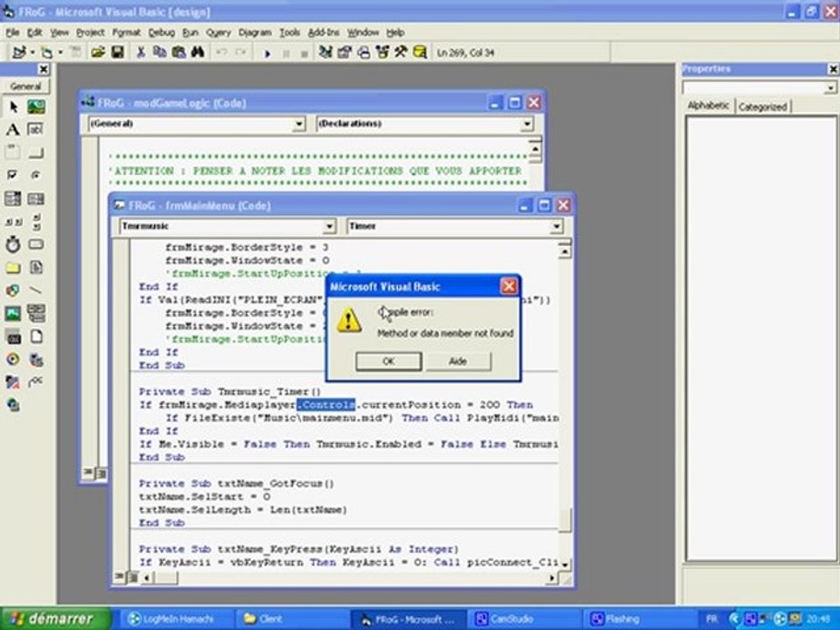
Task: Open the dropdown arrow beside Add Project icon
Action: 32,52
